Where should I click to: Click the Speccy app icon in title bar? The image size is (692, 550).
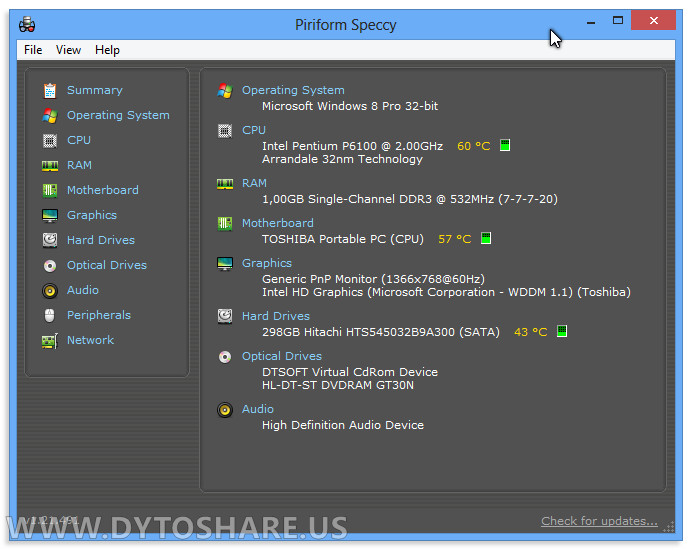[x=27, y=24]
